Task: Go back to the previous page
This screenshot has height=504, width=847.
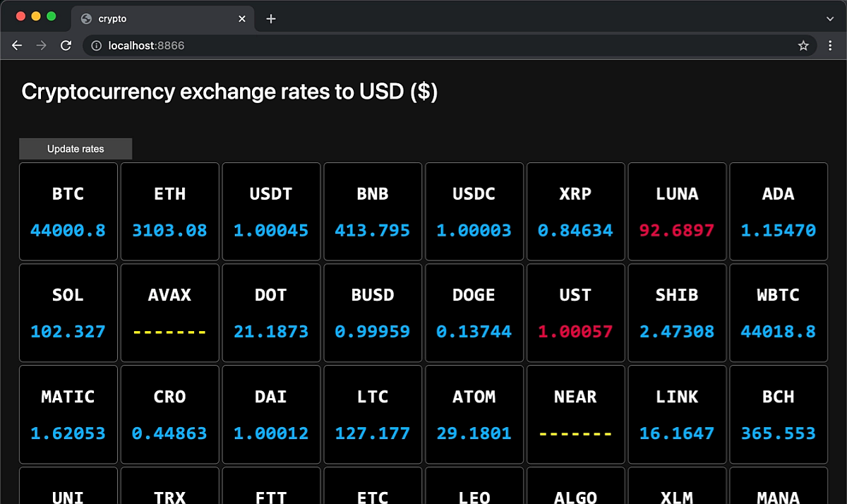Action: (17, 45)
